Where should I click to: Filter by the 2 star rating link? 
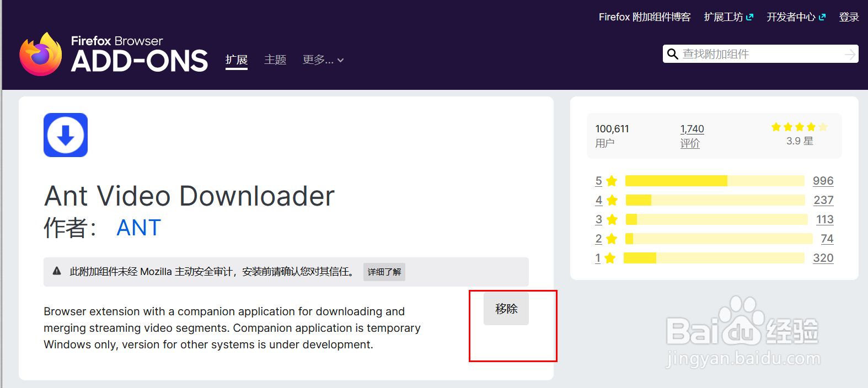[606, 239]
